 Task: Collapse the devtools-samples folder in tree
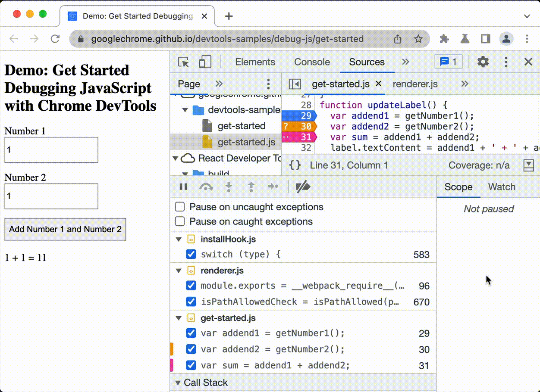185,110
